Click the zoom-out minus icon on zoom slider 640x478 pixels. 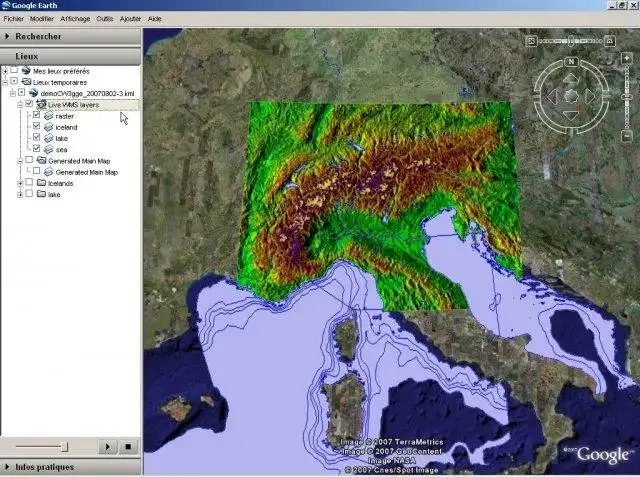627,136
